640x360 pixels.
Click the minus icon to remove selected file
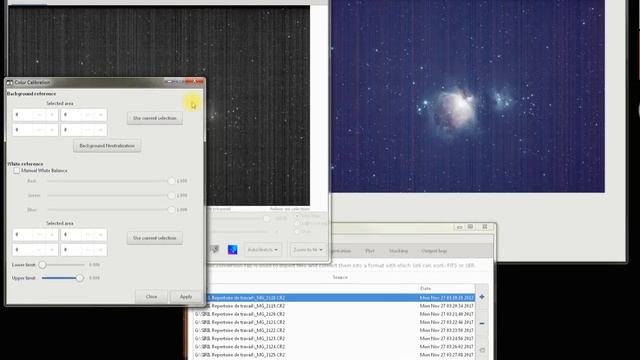[x=482, y=323]
